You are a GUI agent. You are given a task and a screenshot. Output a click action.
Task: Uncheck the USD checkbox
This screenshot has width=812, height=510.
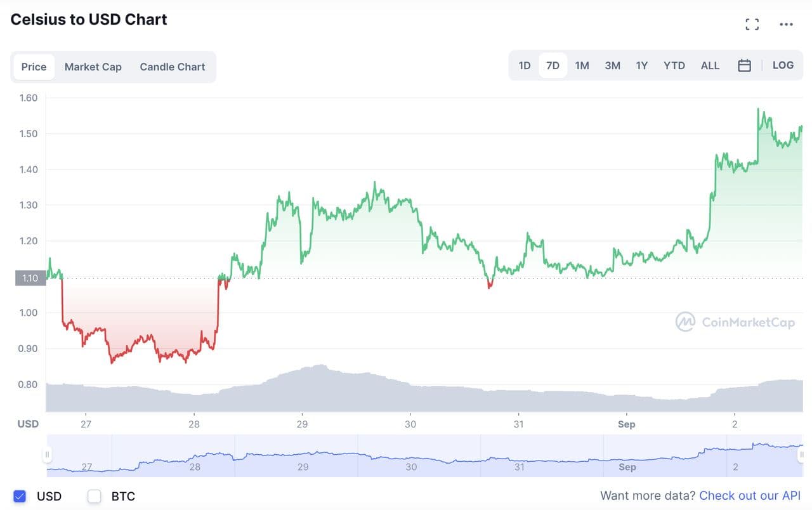20,496
